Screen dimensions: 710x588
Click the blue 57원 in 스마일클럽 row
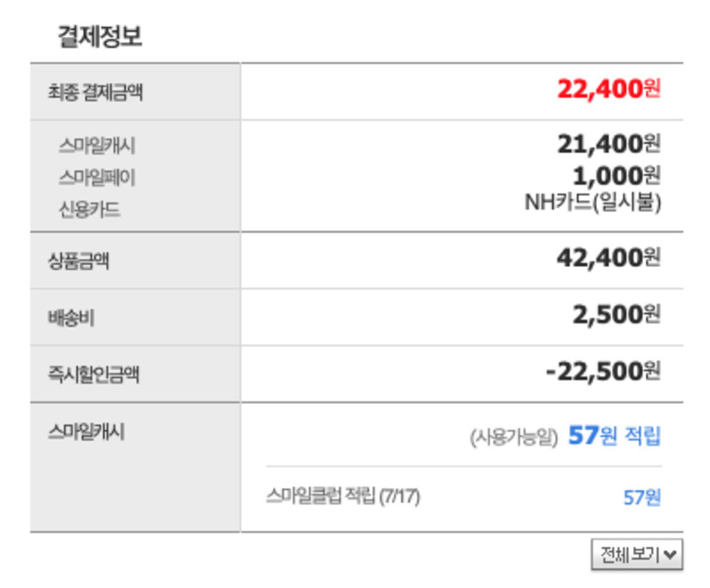tap(642, 497)
